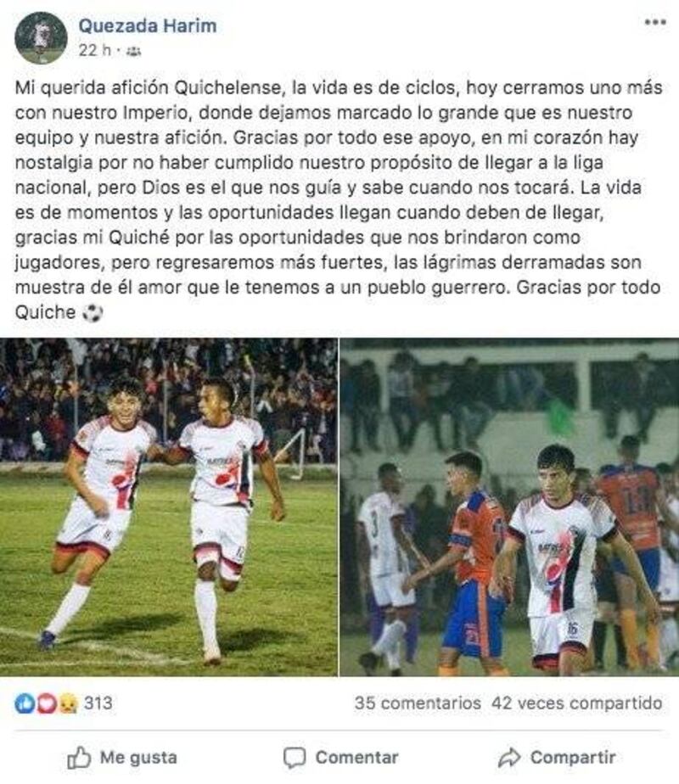679x784 pixels.
Task: Click the share arrow Compartir icon
Action: pos(509,758)
